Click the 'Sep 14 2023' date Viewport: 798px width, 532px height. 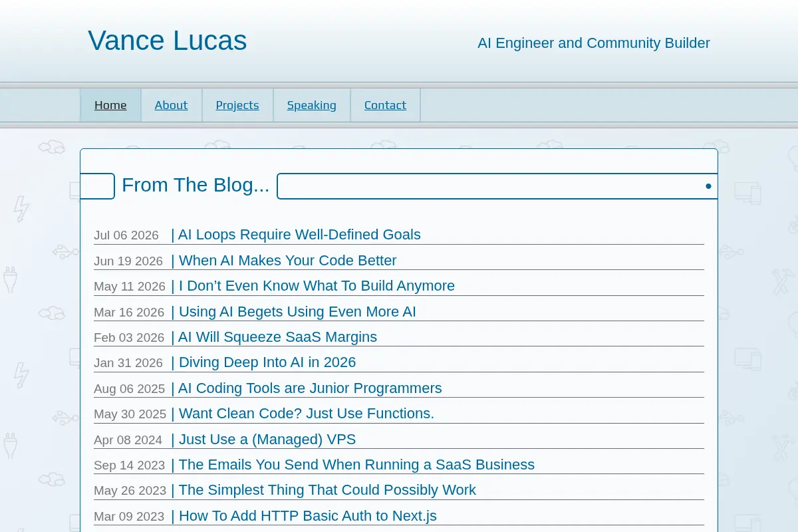coord(130,465)
